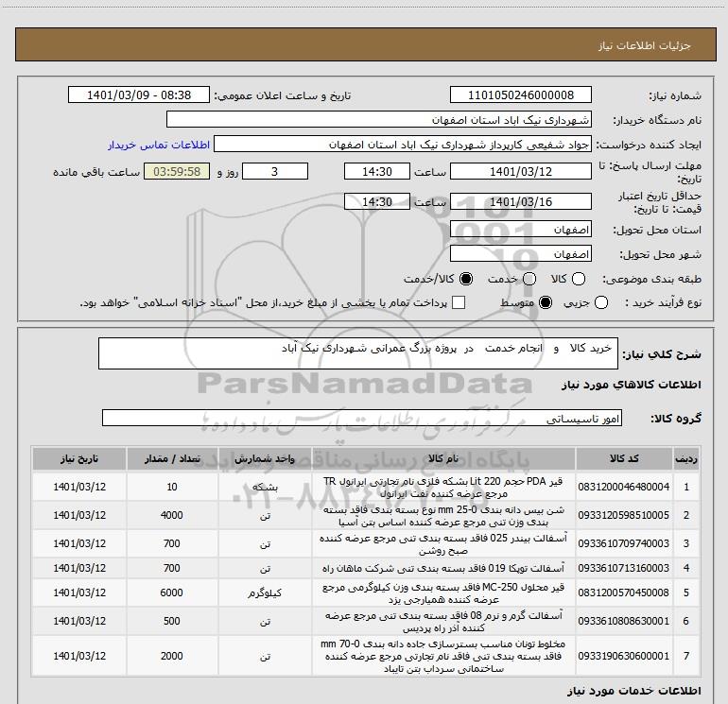Click the آسفالت بیندر 025 item name

point(443,543)
